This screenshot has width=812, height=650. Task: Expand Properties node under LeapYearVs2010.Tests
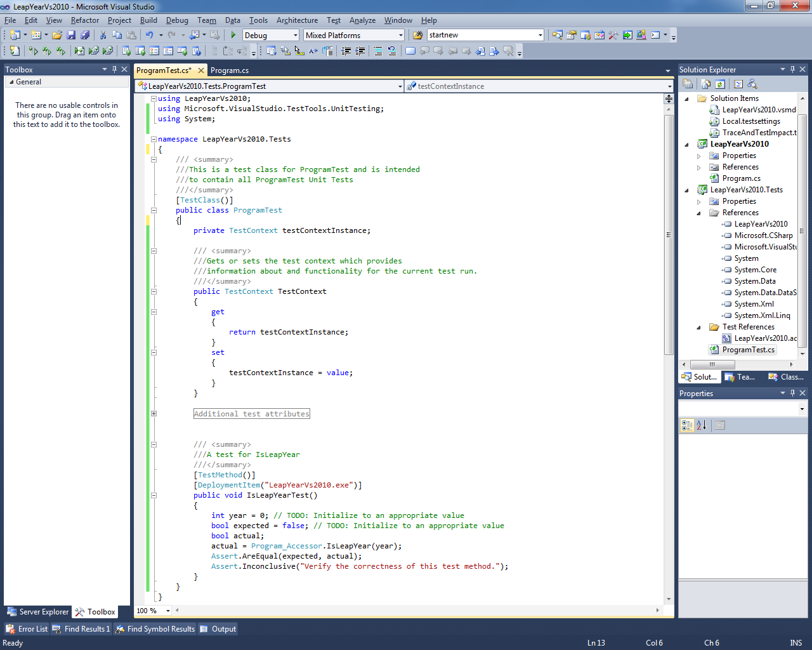pos(700,201)
